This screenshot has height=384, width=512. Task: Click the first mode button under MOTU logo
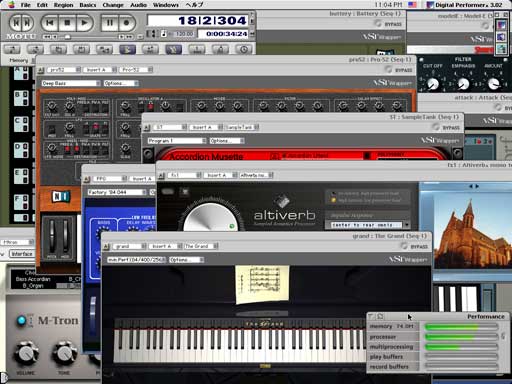[x=12, y=50]
